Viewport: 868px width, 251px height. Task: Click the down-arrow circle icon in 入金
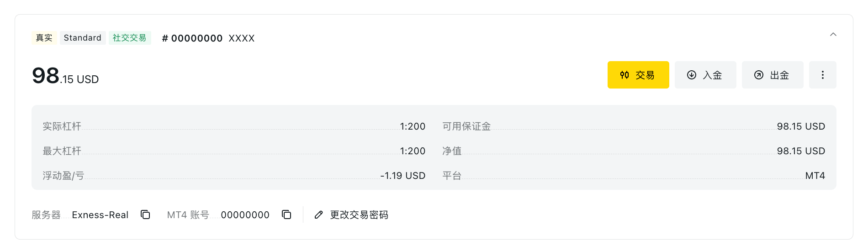692,75
